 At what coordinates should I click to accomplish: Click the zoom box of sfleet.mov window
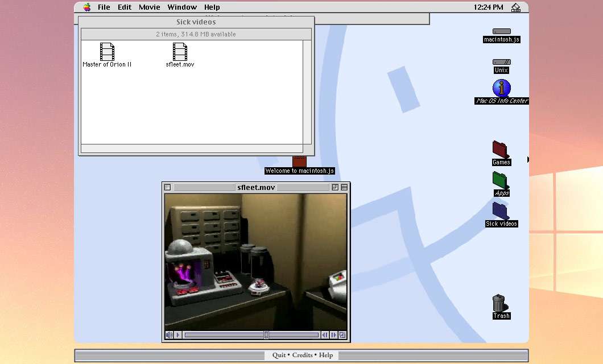335,187
